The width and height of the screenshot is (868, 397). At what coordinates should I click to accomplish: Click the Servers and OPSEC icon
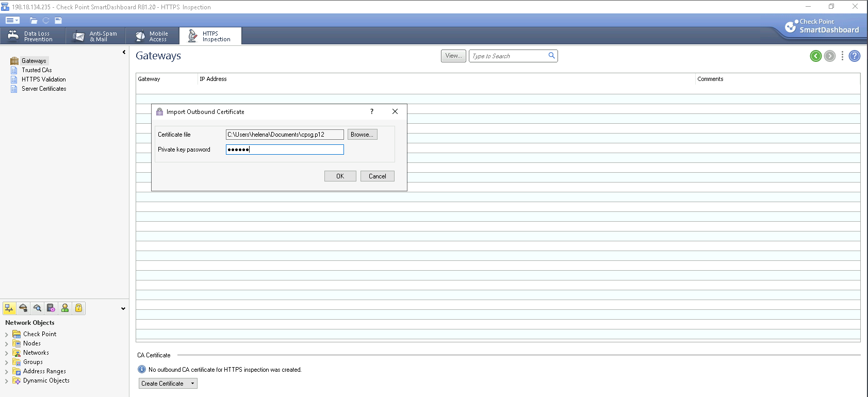point(51,308)
